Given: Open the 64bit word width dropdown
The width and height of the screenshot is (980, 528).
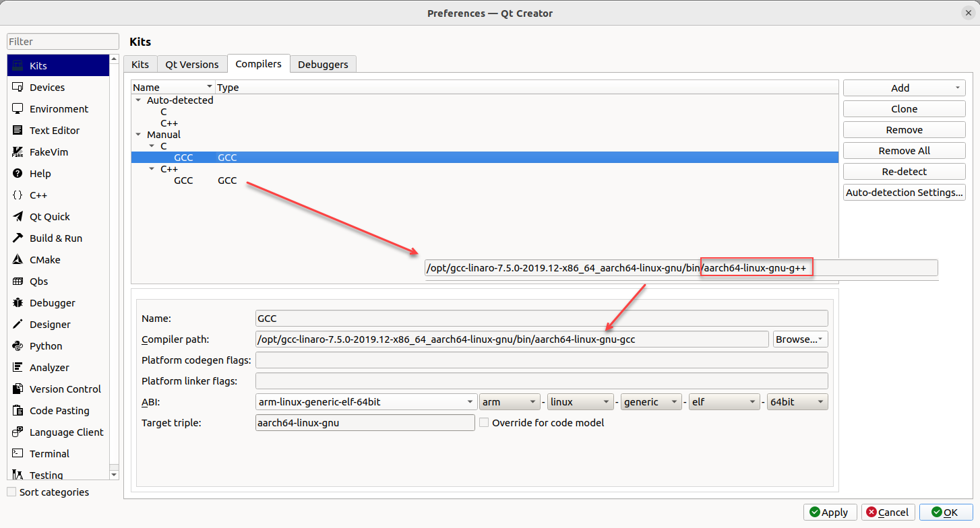Looking at the screenshot, I should pyautogui.click(x=797, y=402).
